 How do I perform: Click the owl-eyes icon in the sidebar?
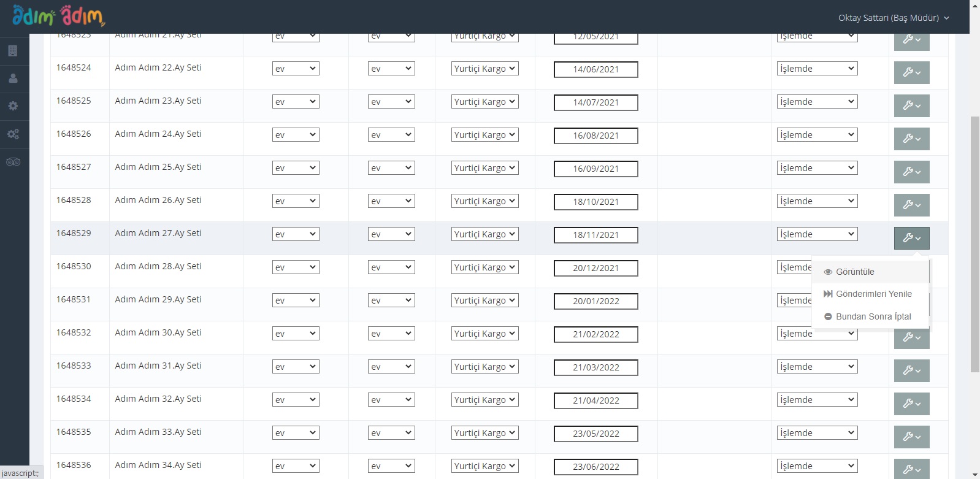[x=13, y=162]
